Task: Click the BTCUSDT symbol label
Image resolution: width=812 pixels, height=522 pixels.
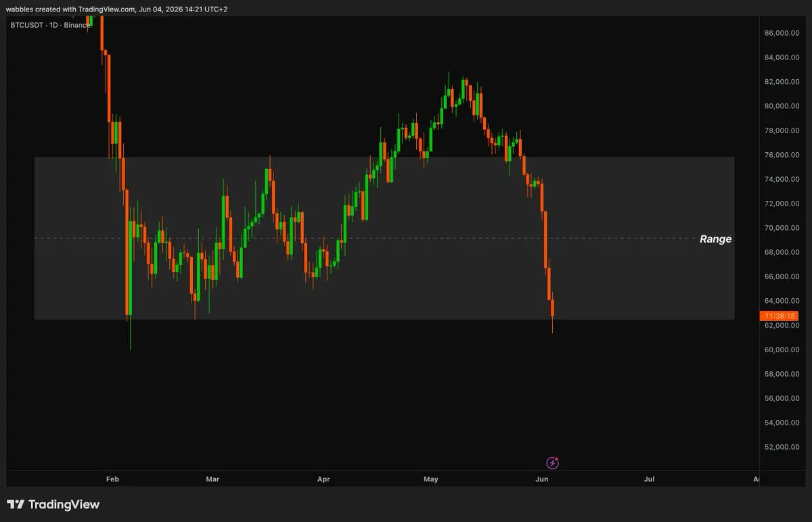Action: pyautogui.click(x=28, y=24)
